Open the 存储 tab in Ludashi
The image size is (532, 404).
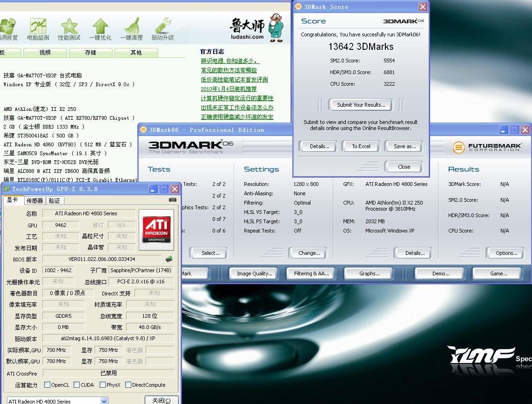click(90, 53)
